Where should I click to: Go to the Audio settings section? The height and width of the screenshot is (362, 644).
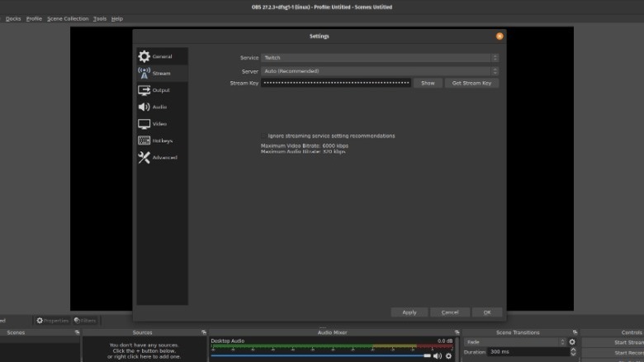coord(159,107)
